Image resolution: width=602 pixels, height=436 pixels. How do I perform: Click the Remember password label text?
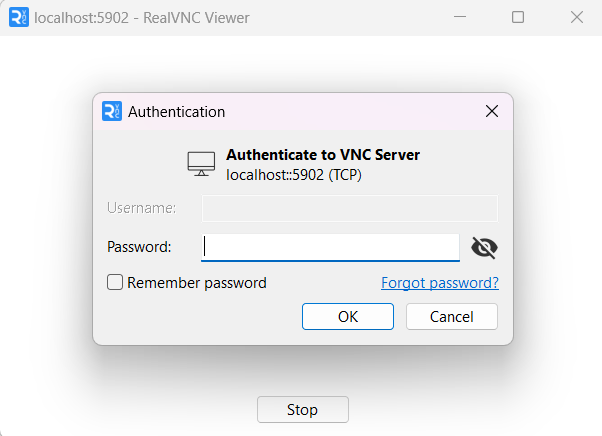point(197,283)
